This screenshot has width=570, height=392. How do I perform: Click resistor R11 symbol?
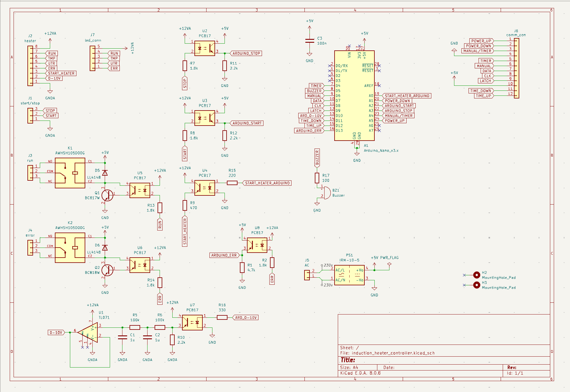tap(225, 66)
